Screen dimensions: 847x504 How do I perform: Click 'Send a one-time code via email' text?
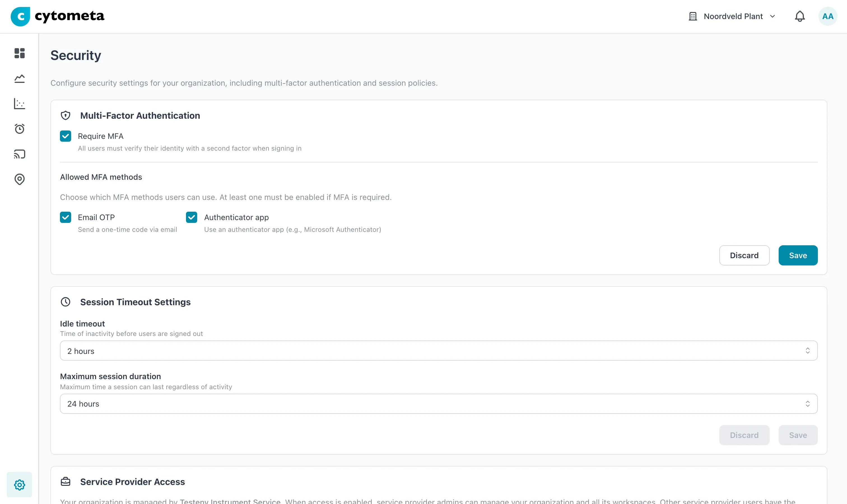127,230
